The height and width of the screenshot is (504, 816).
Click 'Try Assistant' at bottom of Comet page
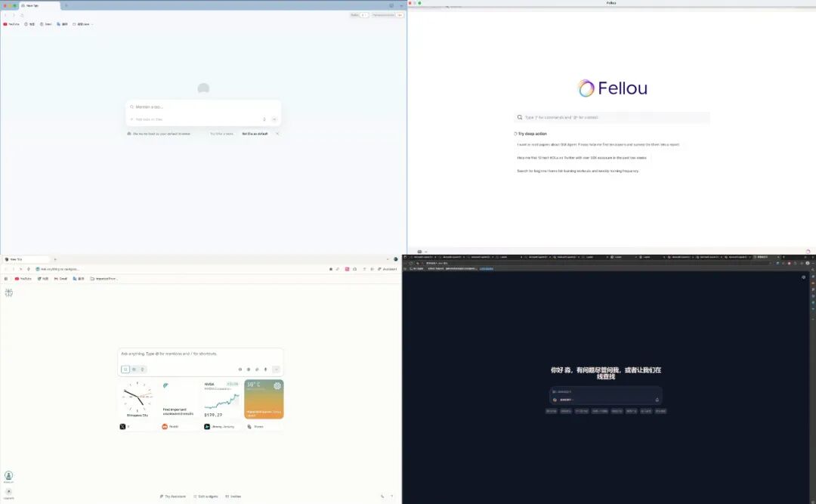[173, 496]
